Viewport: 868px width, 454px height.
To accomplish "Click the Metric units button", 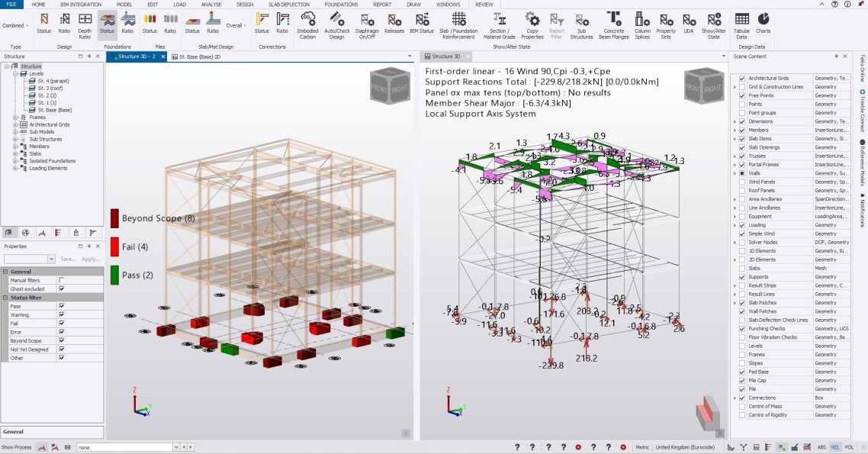I will click(642, 447).
